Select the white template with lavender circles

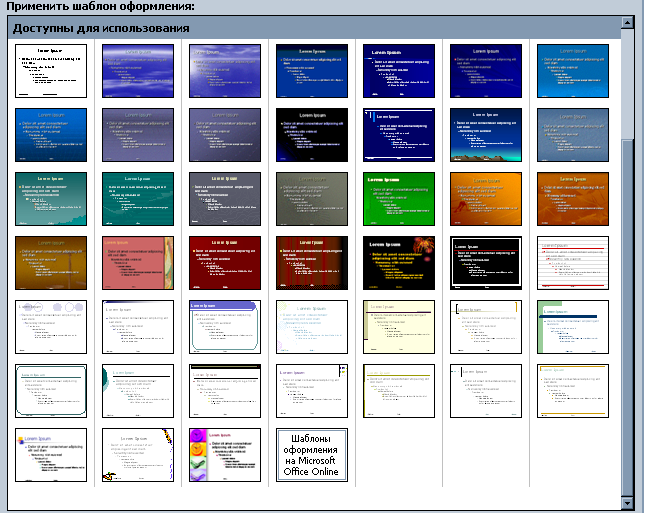pos(51,327)
